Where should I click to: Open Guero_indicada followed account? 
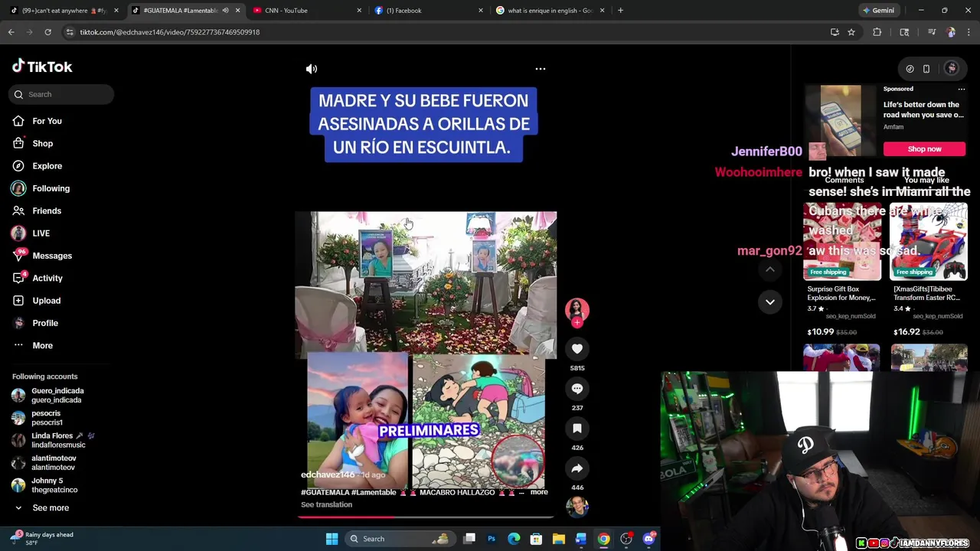(x=57, y=395)
